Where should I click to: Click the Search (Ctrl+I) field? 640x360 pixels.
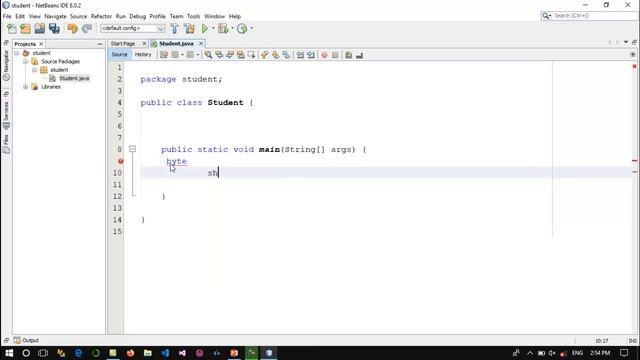point(589,16)
